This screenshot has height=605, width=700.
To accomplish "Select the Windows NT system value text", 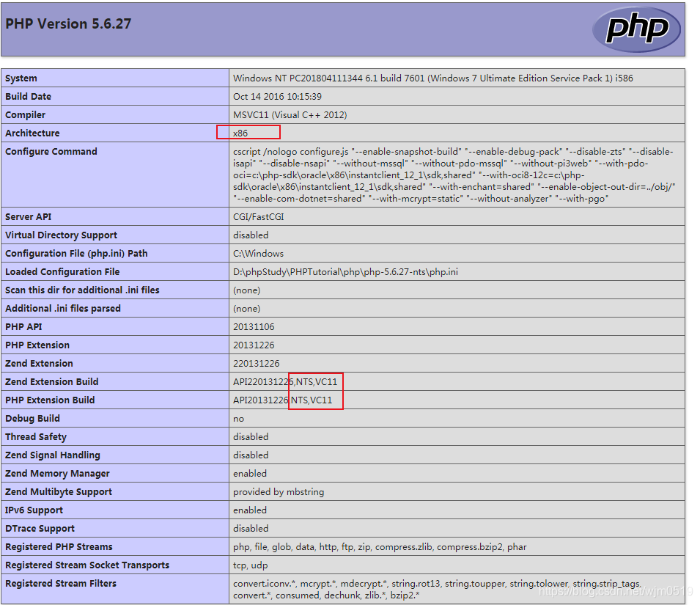I will click(433, 78).
